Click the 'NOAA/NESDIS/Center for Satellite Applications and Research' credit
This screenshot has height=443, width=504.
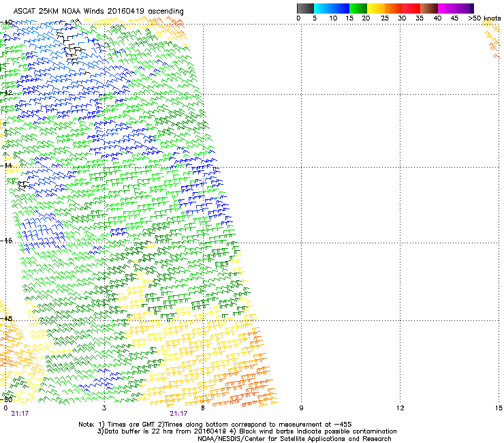coord(294,439)
